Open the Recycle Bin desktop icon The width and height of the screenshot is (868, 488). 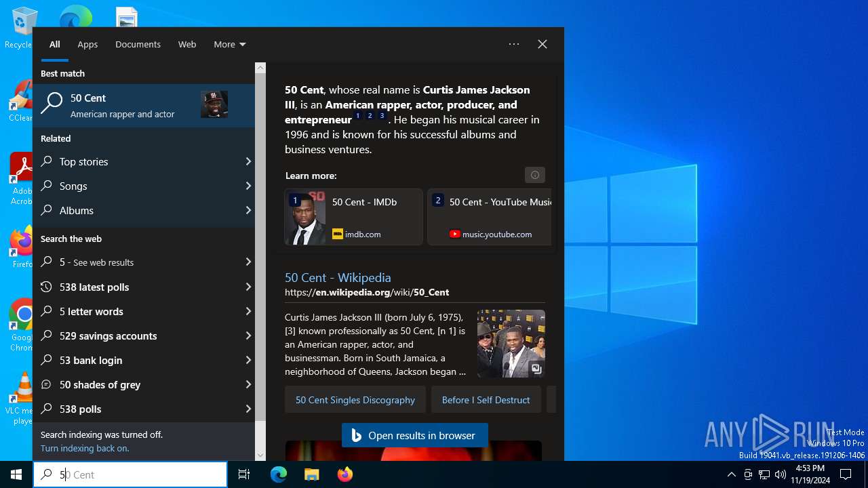point(20,27)
